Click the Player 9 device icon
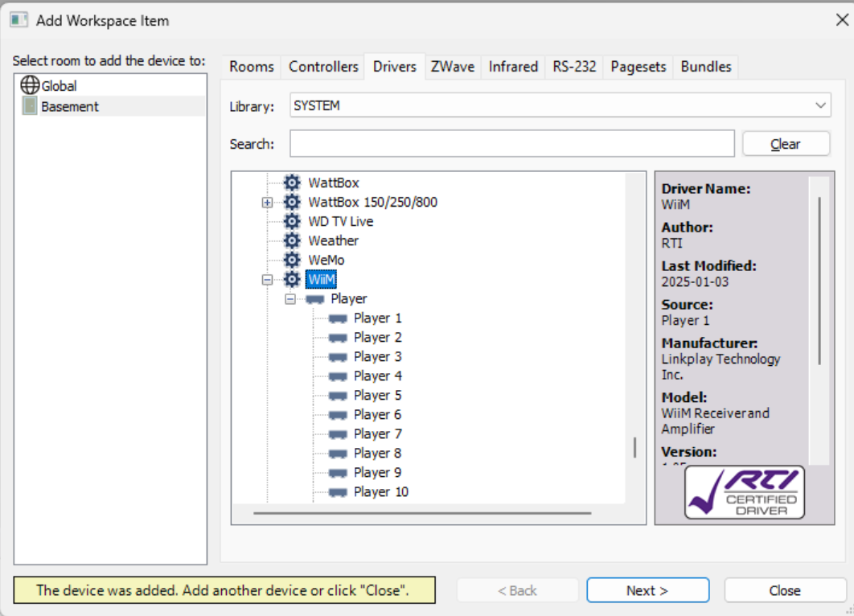Viewport: 854px width, 616px height. point(339,473)
